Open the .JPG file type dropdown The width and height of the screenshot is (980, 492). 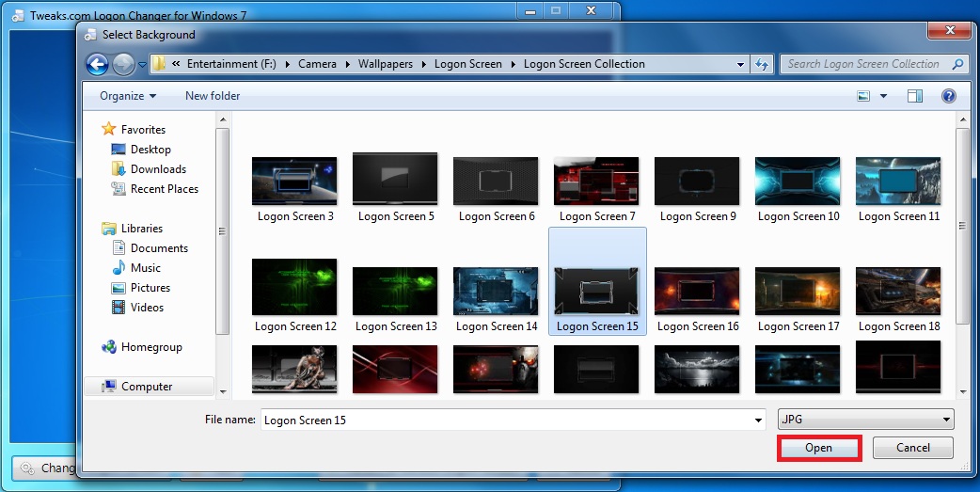[865, 420]
